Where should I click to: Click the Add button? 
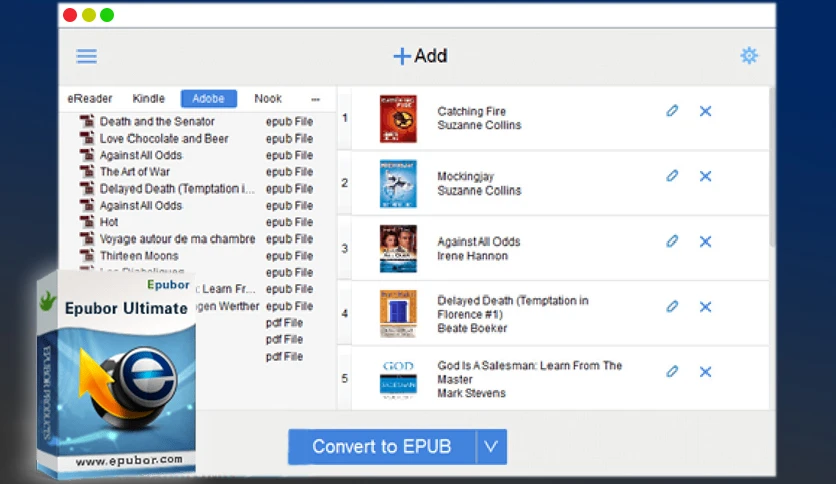pos(420,56)
